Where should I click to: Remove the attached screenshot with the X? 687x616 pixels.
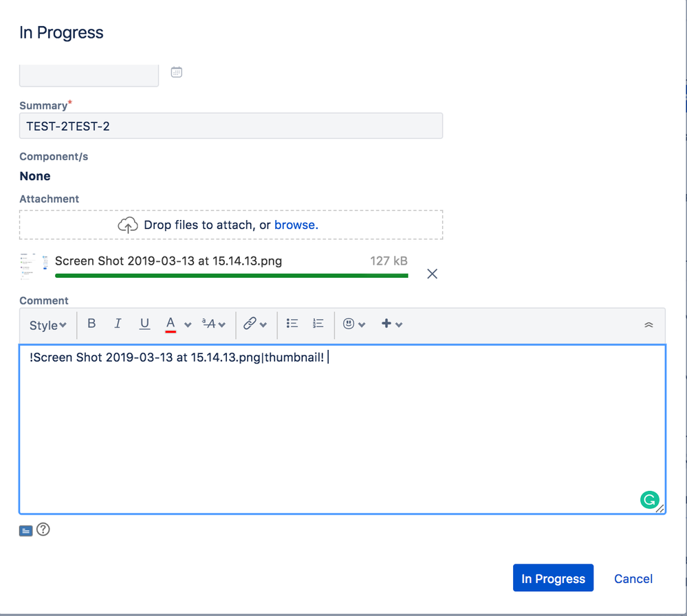coord(432,274)
